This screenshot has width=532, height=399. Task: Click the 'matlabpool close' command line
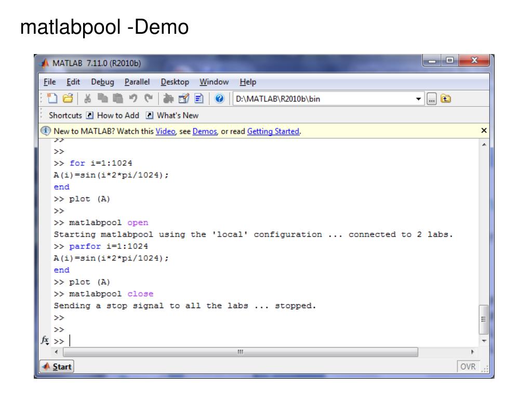103,294
